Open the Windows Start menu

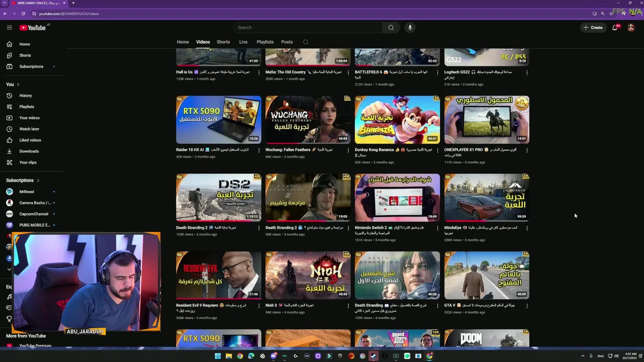coord(218,356)
